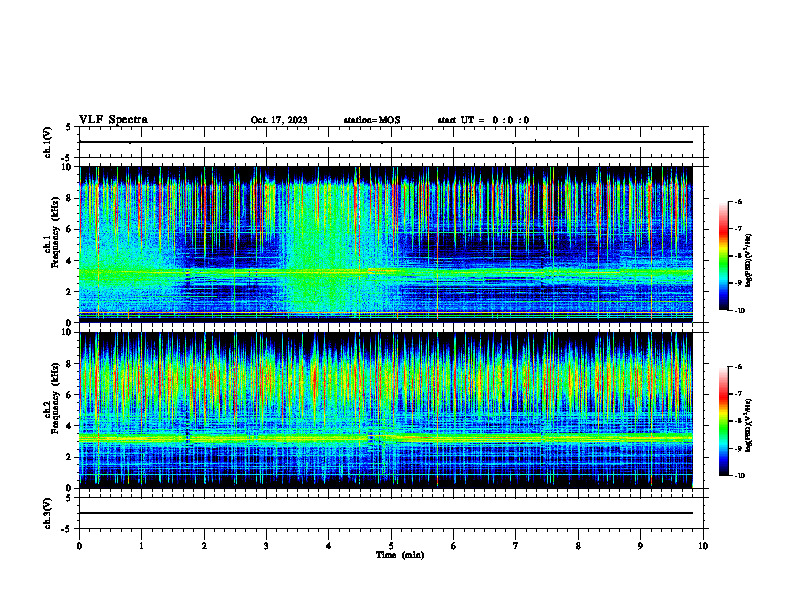Click the "station=MOS" header label
The image size is (792, 612).
[x=372, y=120]
